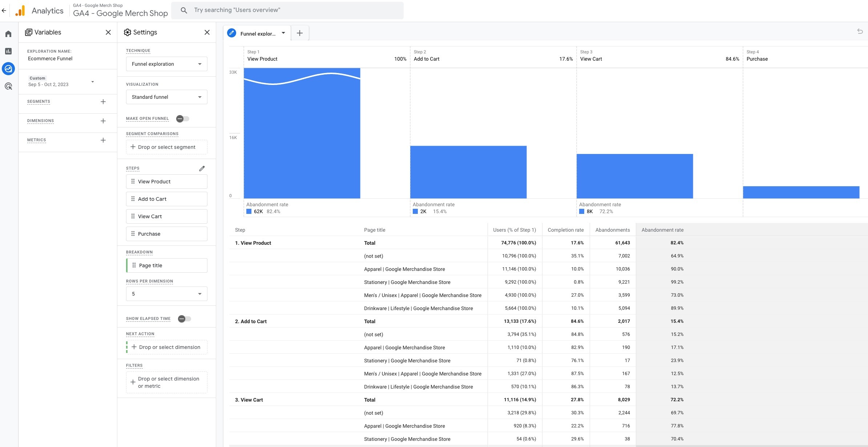868x447 pixels.
Task: Click the undo arrow icon
Action: pos(860,31)
